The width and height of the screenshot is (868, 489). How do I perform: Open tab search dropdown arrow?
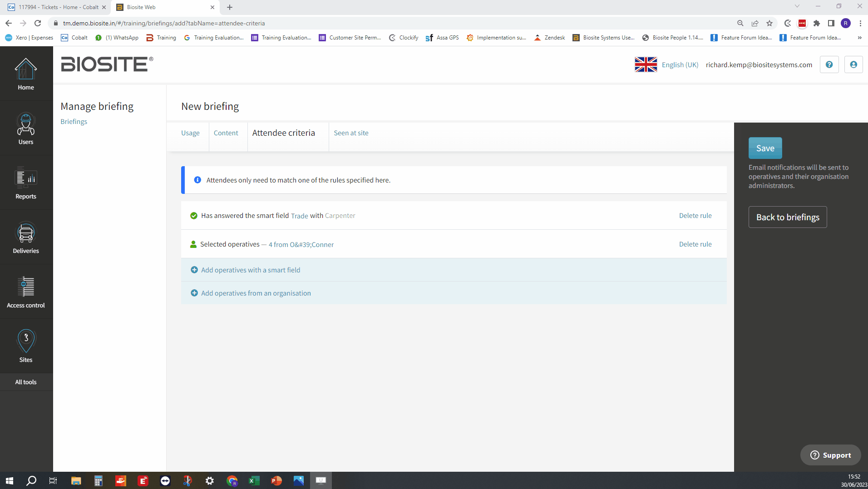[x=797, y=6]
